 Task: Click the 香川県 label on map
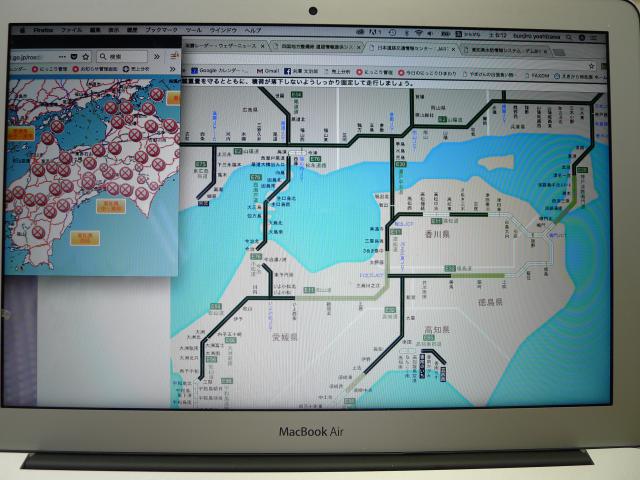pos(437,235)
